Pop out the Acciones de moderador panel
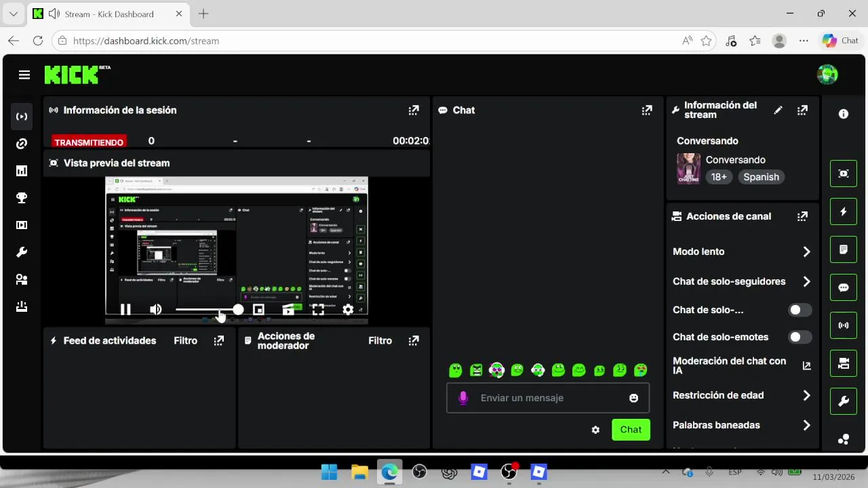868x488 pixels. (414, 341)
